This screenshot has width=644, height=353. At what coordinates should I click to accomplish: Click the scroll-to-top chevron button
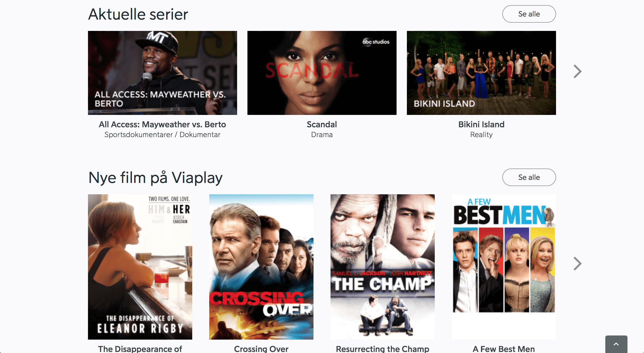click(616, 344)
